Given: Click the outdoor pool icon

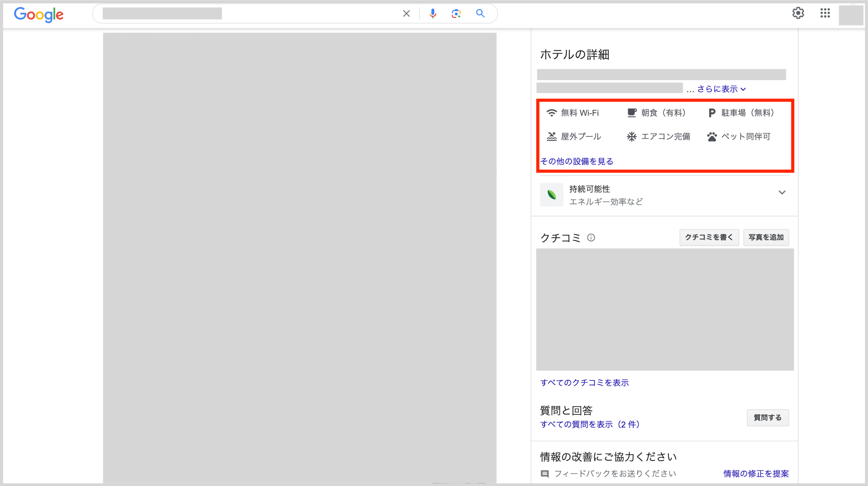Looking at the screenshot, I should tap(552, 136).
